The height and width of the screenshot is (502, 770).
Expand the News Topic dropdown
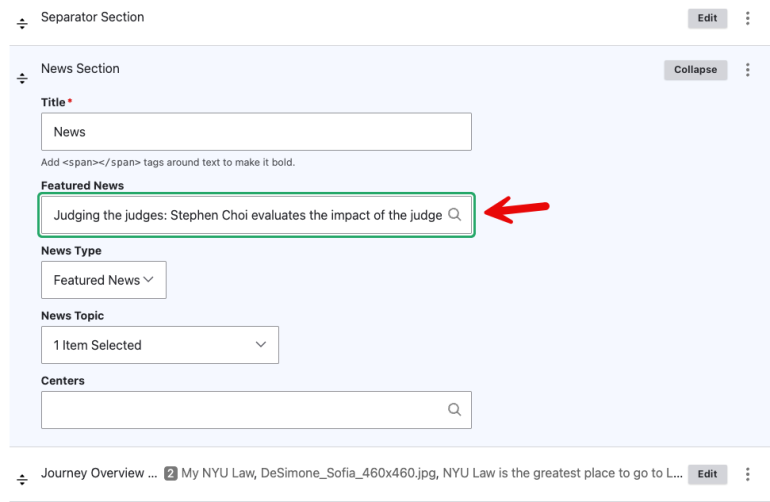coord(159,345)
